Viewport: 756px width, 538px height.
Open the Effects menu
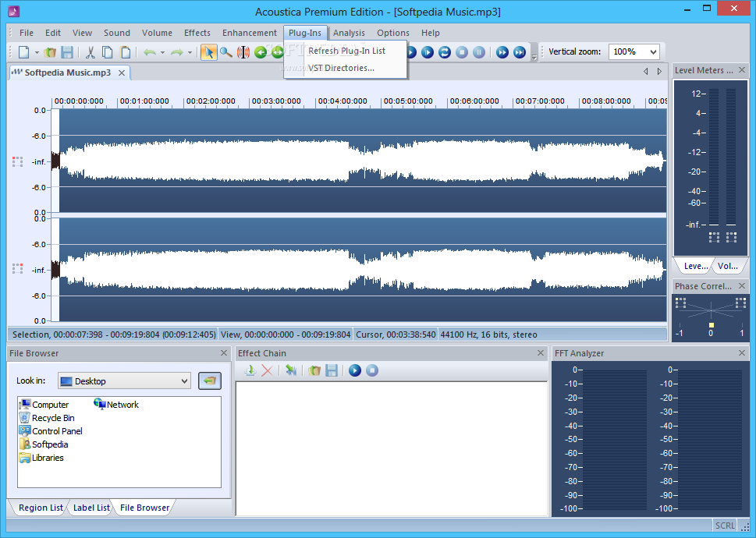click(197, 33)
